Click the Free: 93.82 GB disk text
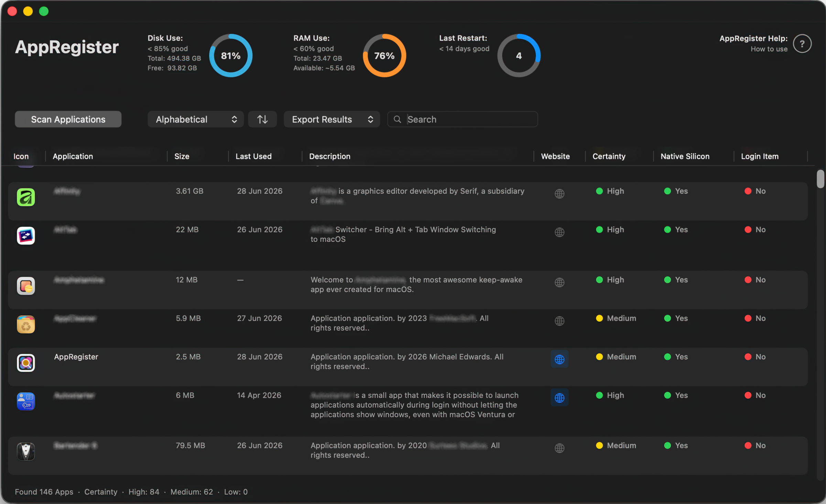 tap(172, 68)
